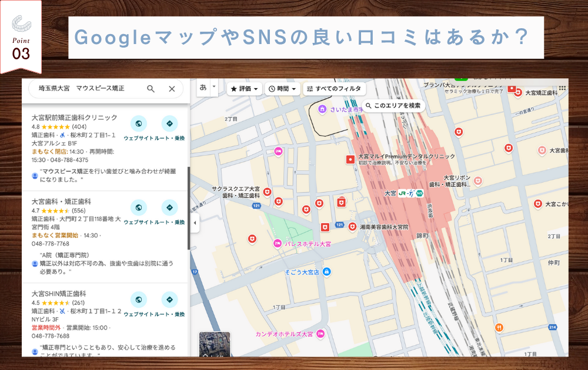
Task: Toggle the あ Japanese input button
Action: tap(203, 88)
